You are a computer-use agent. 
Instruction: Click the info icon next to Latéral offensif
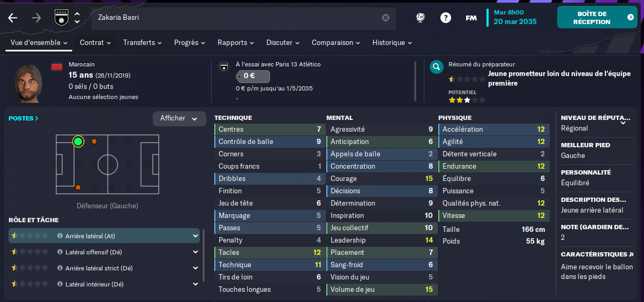tap(60, 252)
